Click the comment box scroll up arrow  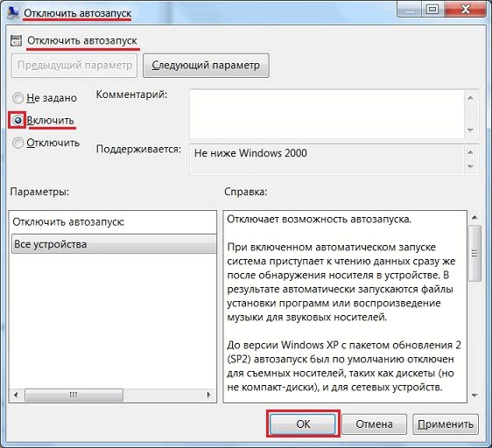(x=470, y=98)
